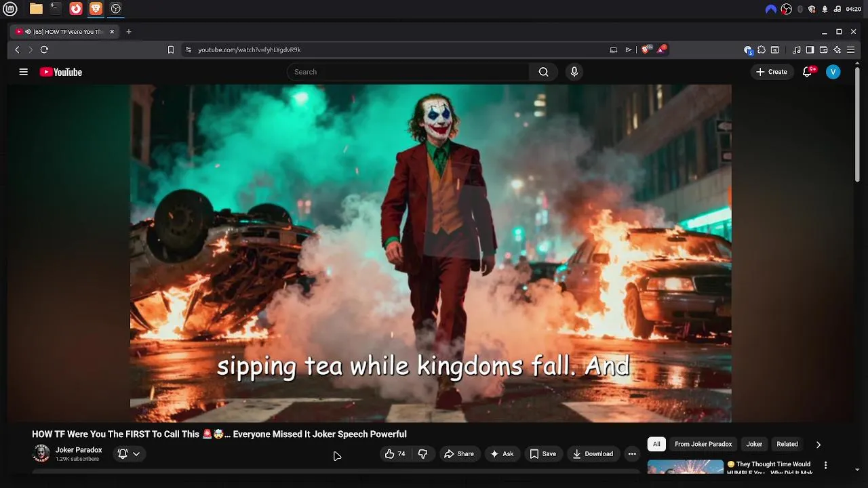Open Brave Rewards triangle icon

662,49
